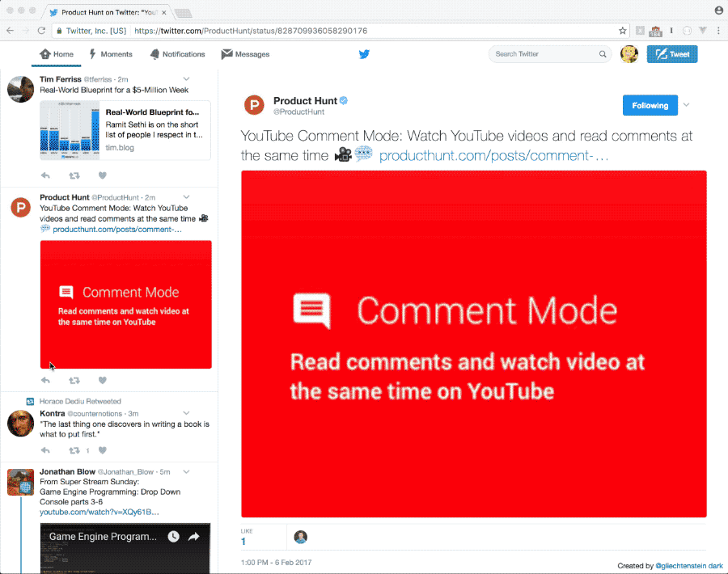
Task: Open the Moments tab
Action: [x=111, y=54]
